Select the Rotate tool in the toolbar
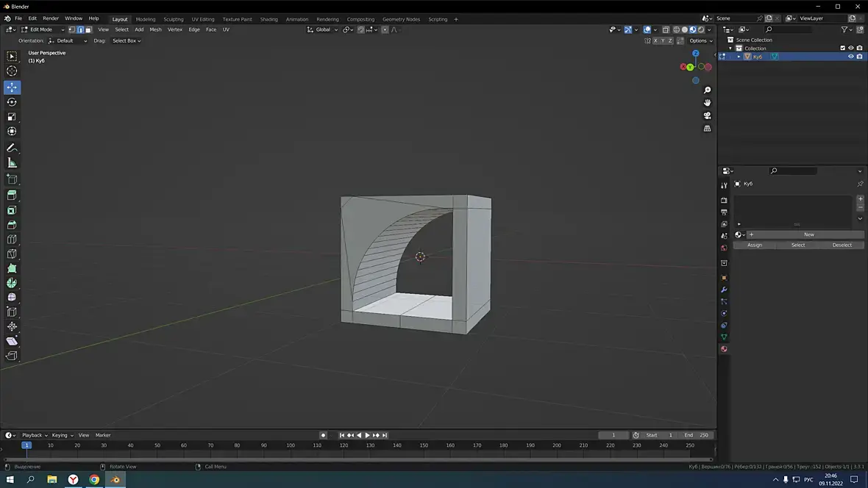Viewport: 868px width, 488px height. point(12,102)
